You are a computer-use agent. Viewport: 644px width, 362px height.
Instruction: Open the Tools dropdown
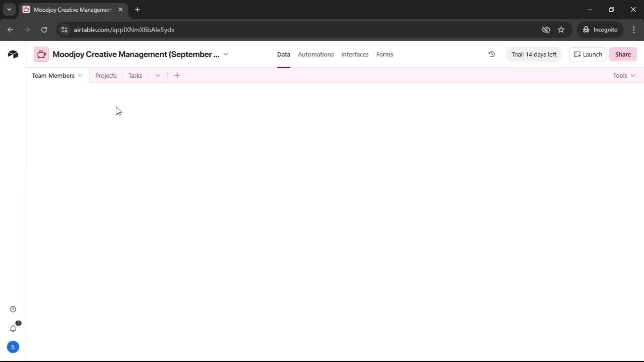click(x=624, y=75)
